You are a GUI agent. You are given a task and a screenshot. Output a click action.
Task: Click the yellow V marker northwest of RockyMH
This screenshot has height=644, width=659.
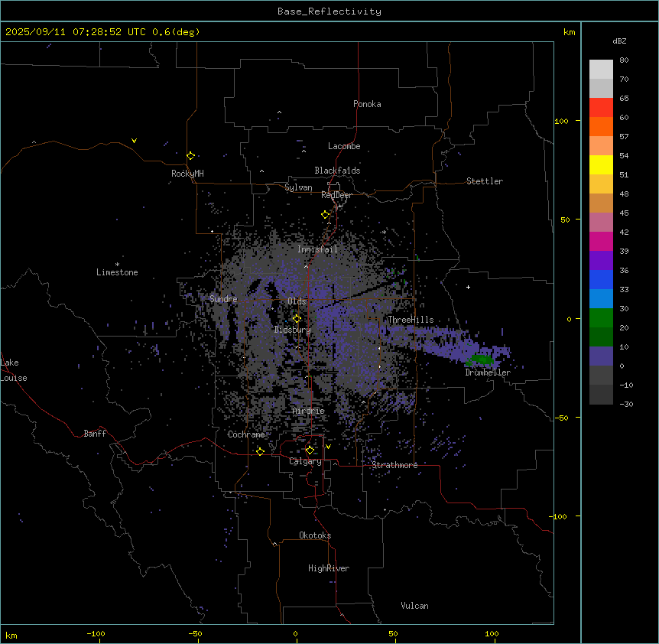[x=134, y=141]
